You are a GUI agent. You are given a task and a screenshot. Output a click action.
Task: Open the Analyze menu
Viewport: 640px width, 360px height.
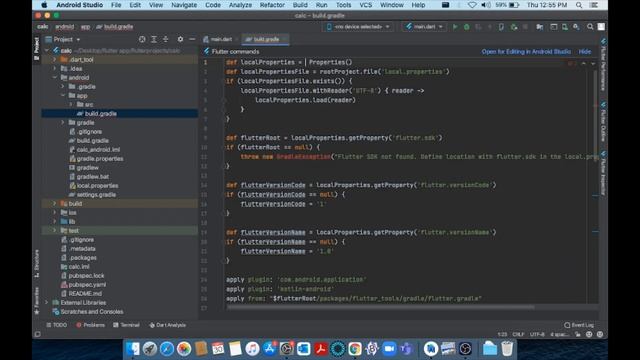coord(240,5)
